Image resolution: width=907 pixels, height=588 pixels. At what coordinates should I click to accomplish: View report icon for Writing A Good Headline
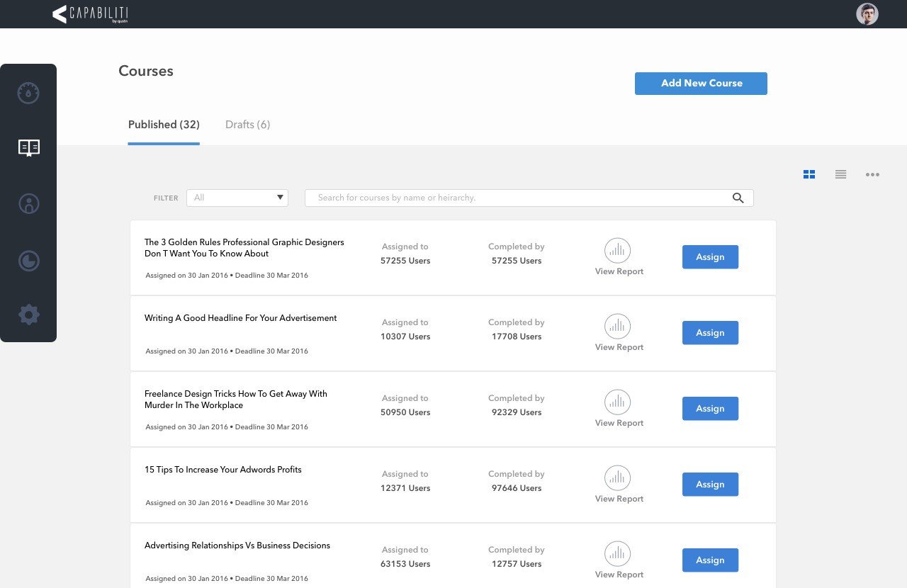[x=617, y=326]
